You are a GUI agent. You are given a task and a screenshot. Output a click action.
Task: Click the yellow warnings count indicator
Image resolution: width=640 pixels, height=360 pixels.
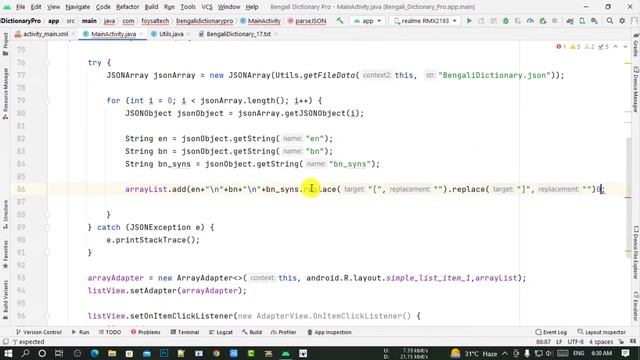575,47
